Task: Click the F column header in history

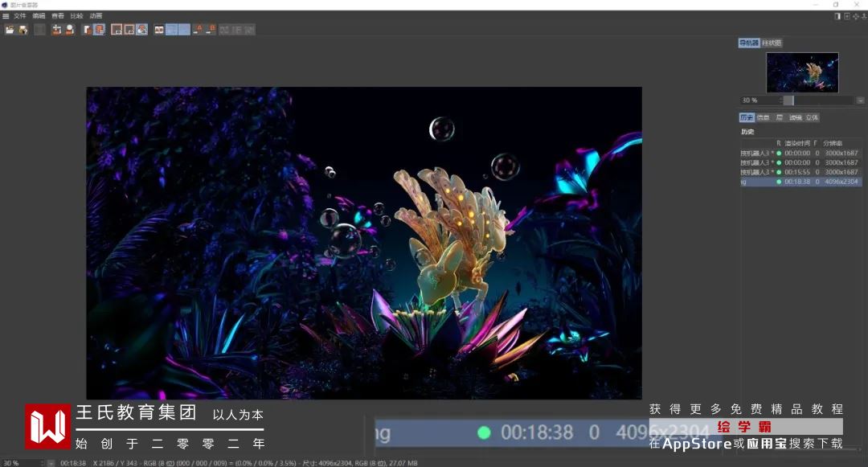Action: tap(816, 143)
